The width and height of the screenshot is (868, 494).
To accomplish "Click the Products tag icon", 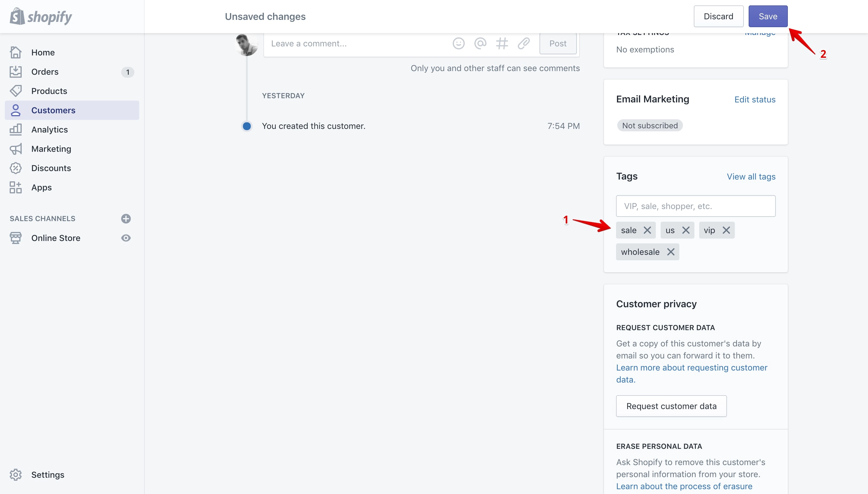I will click(16, 91).
